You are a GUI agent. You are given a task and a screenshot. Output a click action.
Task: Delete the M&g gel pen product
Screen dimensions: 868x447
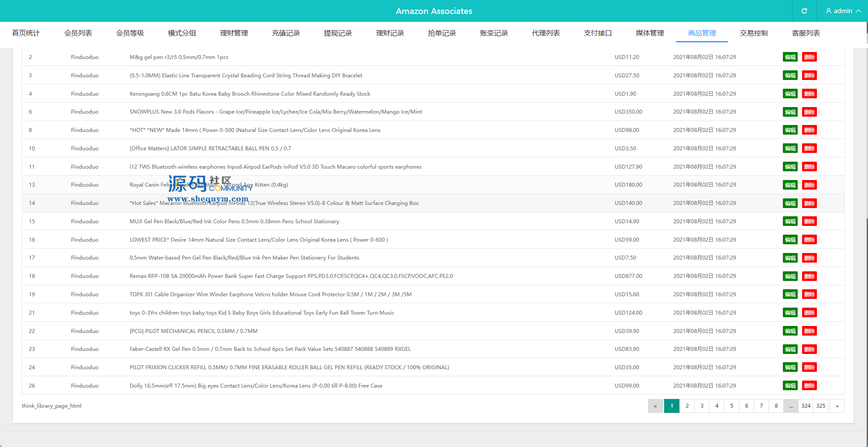pos(809,57)
